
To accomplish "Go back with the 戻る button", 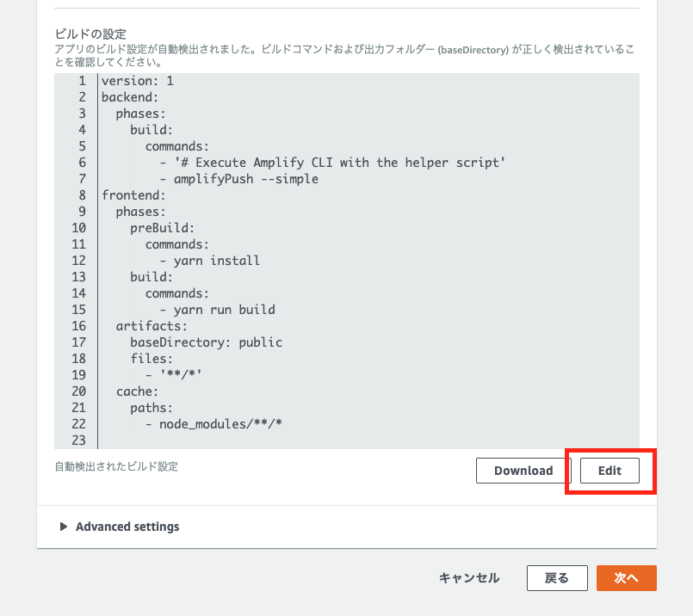I will point(556,578).
